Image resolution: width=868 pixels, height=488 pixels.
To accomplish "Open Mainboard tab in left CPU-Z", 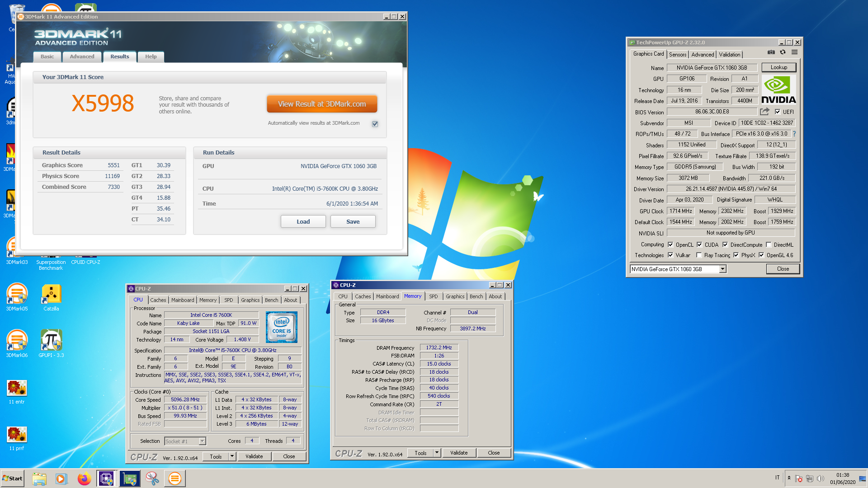I will [183, 300].
